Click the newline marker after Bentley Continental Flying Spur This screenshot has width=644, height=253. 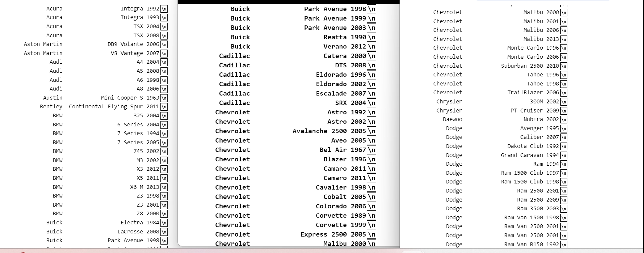[x=164, y=106]
